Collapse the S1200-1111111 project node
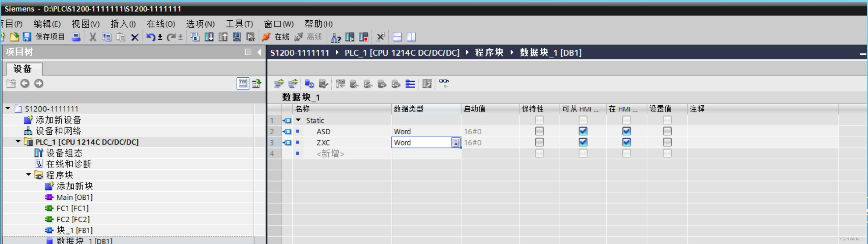The image size is (868, 244). click(8, 108)
